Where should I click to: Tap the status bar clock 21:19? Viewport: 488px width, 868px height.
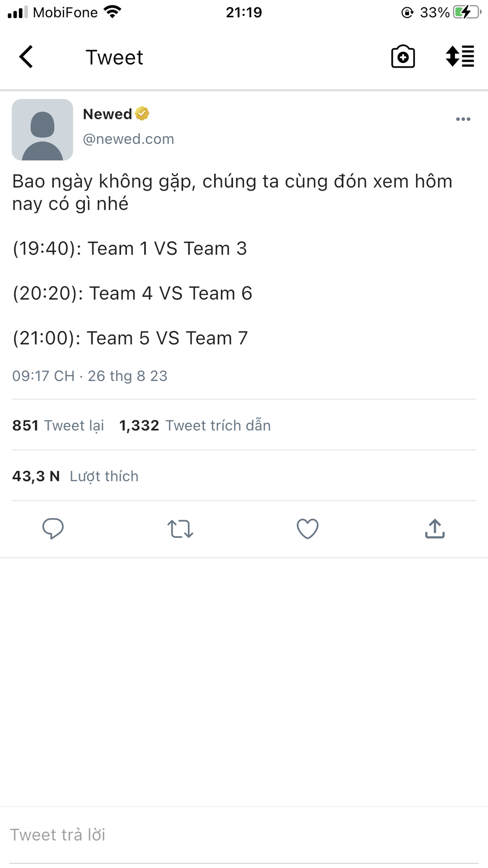244,12
